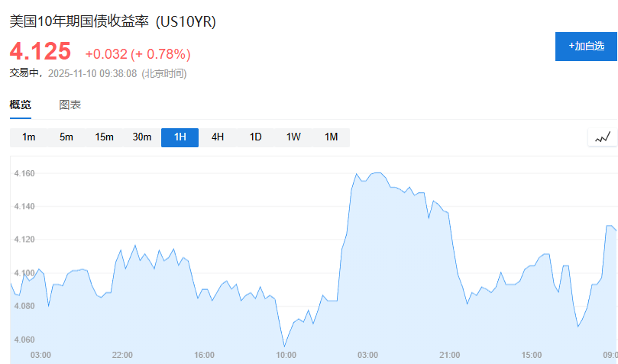
Task: Select the active 1H interval
Action: coord(180,137)
